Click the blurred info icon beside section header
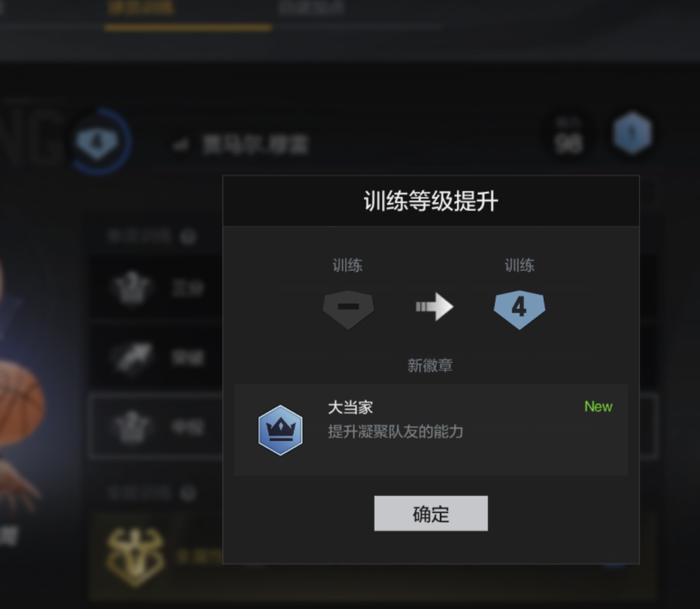This screenshot has width=700, height=609. coord(188,236)
